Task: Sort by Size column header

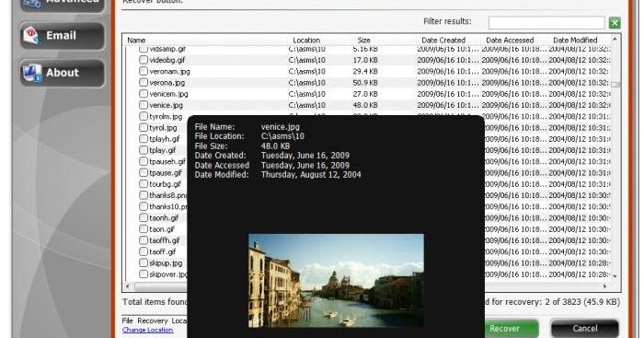Action: (x=363, y=41)
